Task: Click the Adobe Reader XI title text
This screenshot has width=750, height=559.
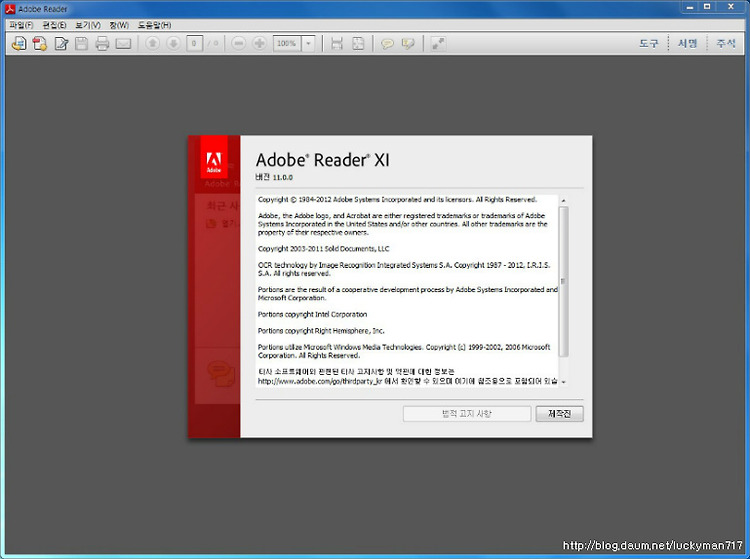Action: [x=322, y=160]
